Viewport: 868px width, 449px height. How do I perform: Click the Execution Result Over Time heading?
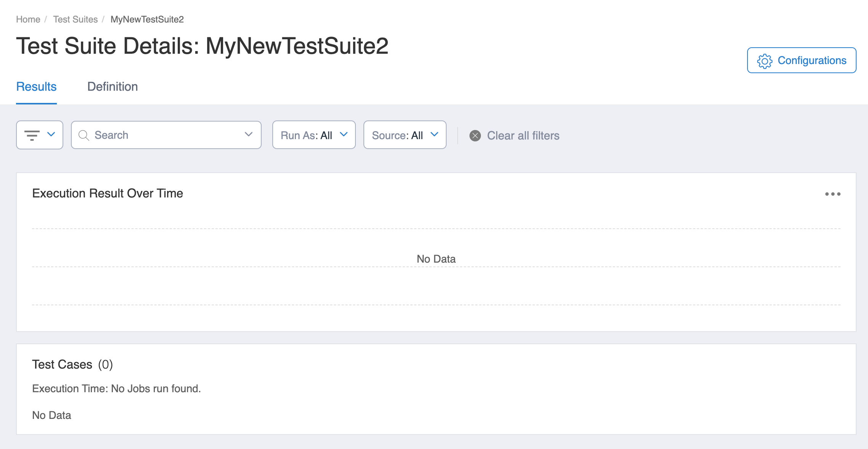pos(108,193)
